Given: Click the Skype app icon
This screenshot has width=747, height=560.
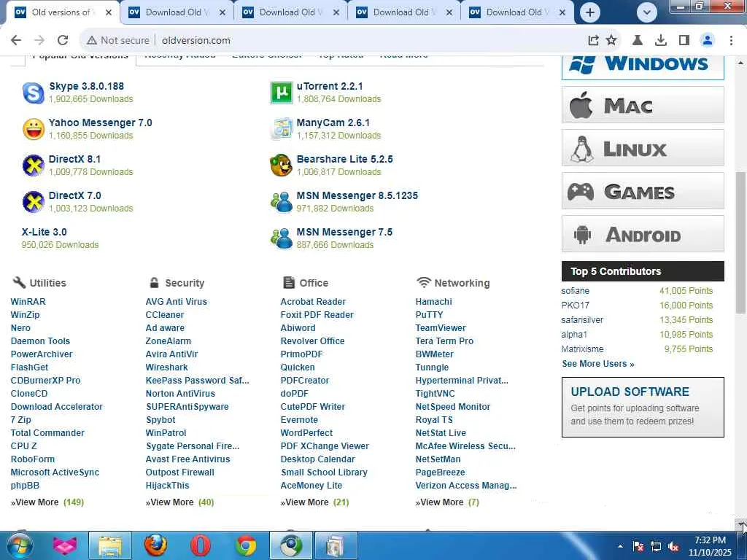Looking at the screenshot, I should (x=34, y=93).
